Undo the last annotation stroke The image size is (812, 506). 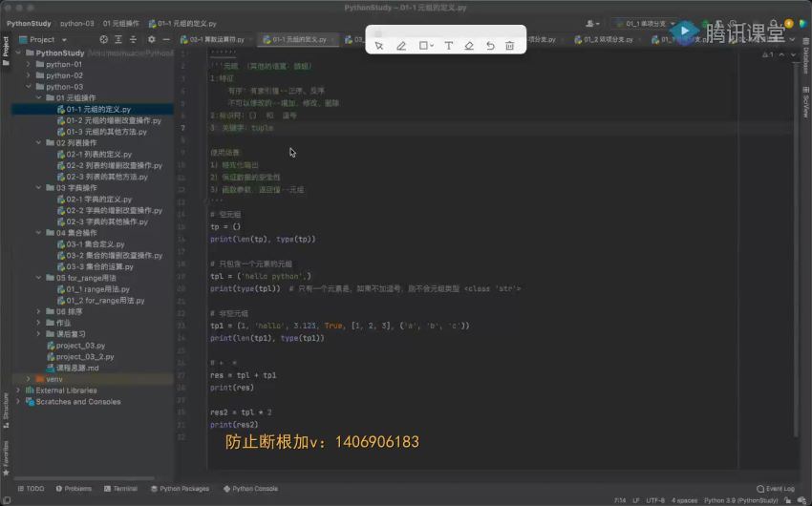pyautogui.click(x=490, y=46)
